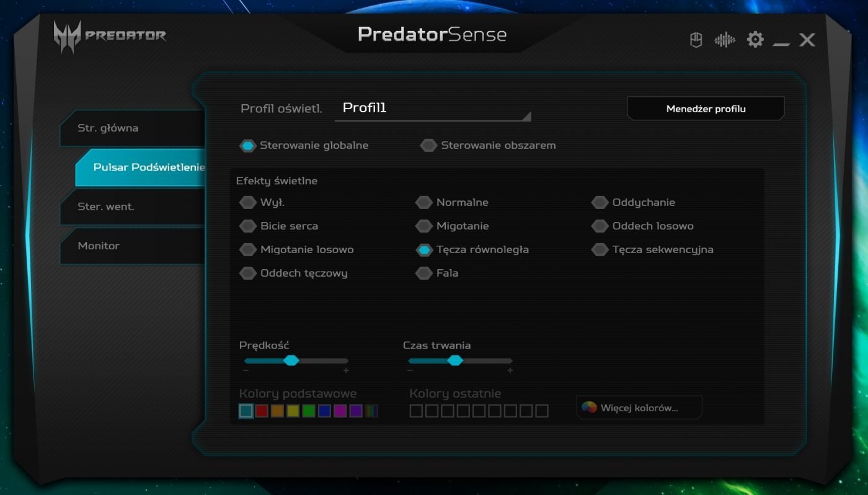Select the Oddech tęczowy effect
The width and height of the screenshot is (868, 495).
(294, 274)
